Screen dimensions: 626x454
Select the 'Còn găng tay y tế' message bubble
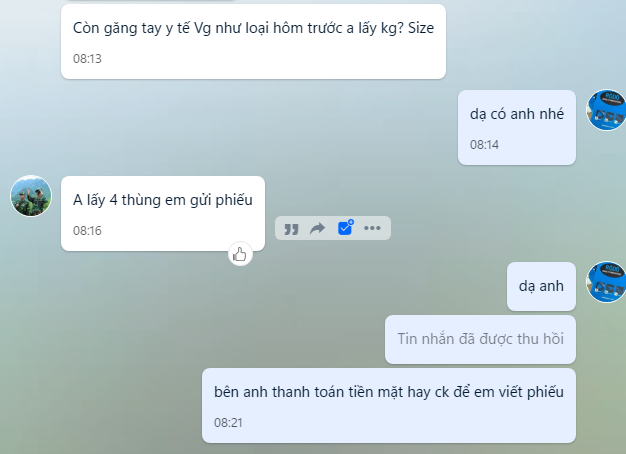coord(253,42)
